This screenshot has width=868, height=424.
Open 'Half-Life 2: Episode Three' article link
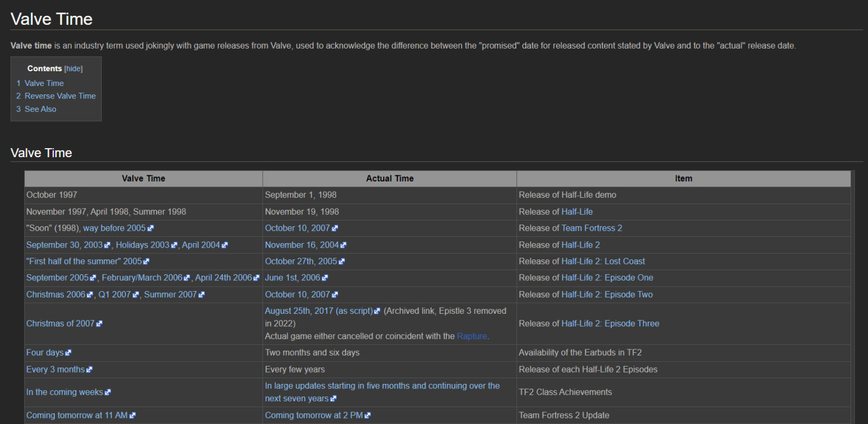(x=610, y=323)
